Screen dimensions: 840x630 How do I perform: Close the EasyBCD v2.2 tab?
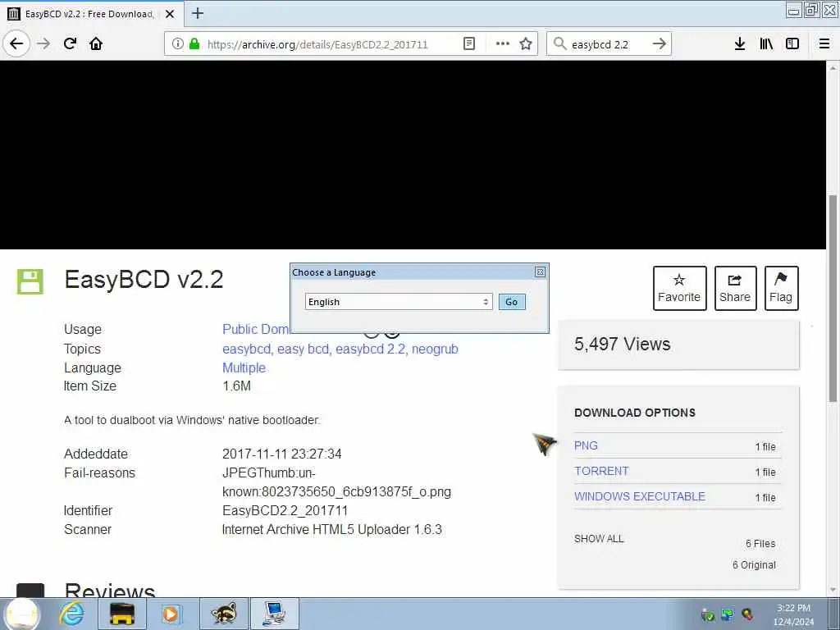(x=170, y=14)
